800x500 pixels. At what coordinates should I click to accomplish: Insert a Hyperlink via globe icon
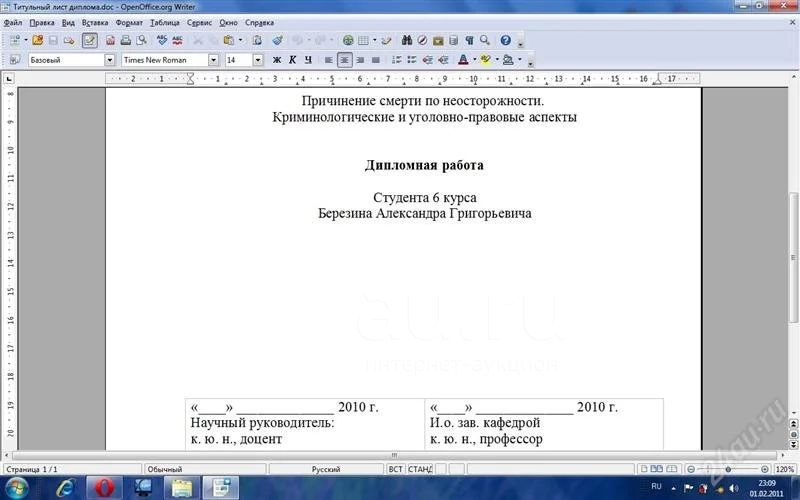(x=348, y=40)
